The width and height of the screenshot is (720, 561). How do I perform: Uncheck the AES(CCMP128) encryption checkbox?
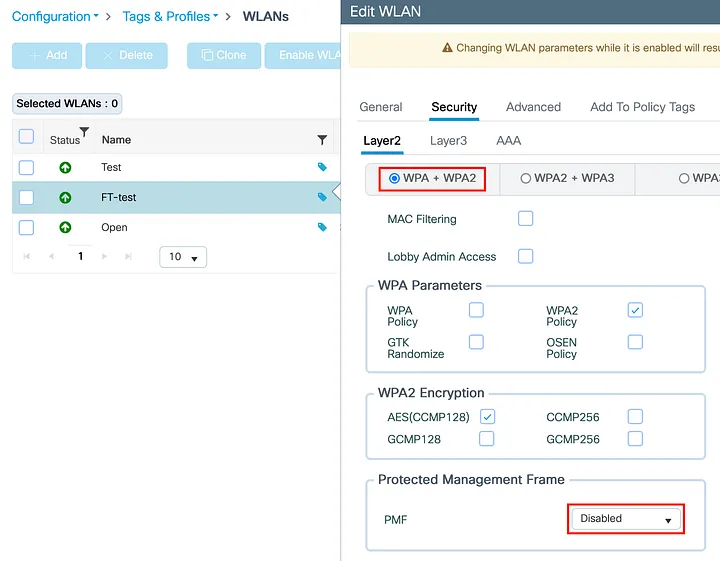click(487, 416)
